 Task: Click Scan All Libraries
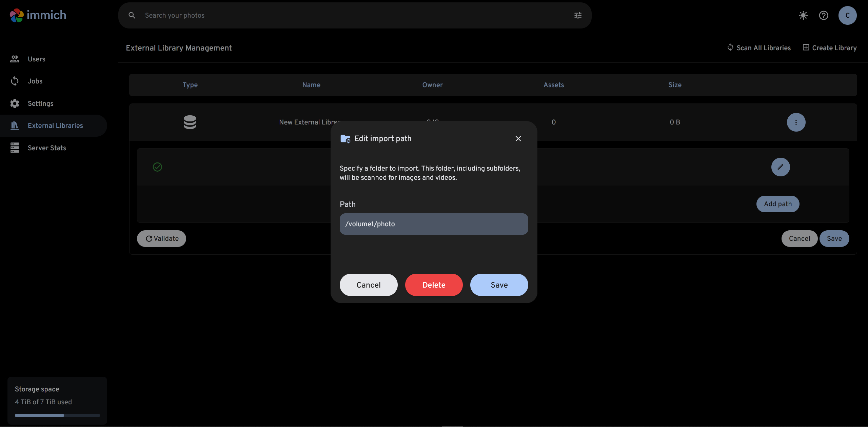pyautogui.click(x=759, y=48)
